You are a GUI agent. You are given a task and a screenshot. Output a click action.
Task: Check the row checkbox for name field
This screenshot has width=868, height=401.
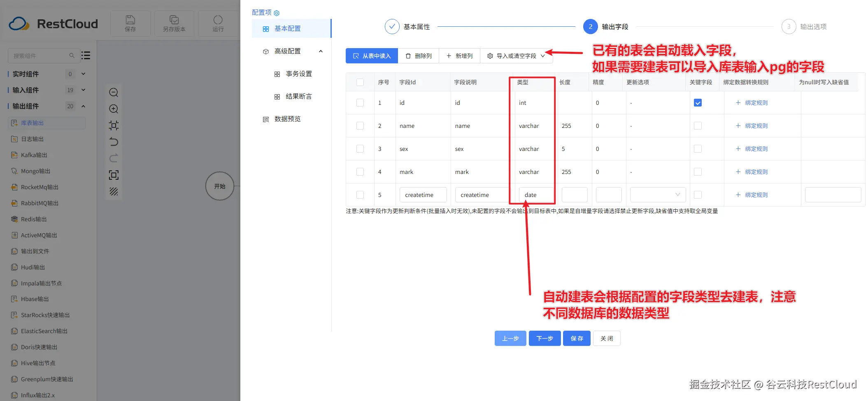(360, 125)
